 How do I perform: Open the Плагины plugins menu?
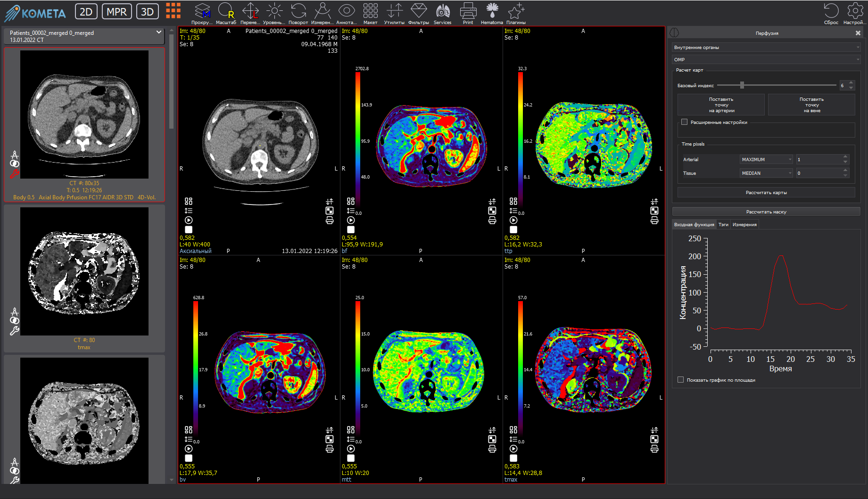point(516,13)
